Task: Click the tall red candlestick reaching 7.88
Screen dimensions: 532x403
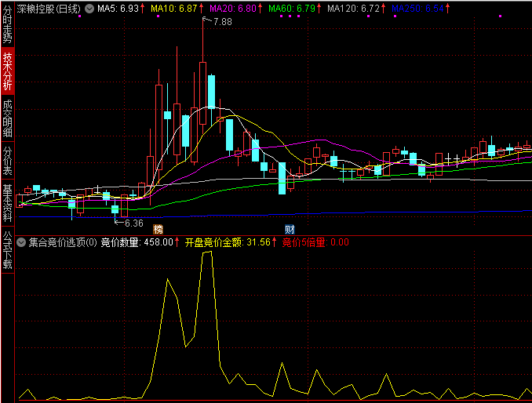Action: click(x=203, y=93)
